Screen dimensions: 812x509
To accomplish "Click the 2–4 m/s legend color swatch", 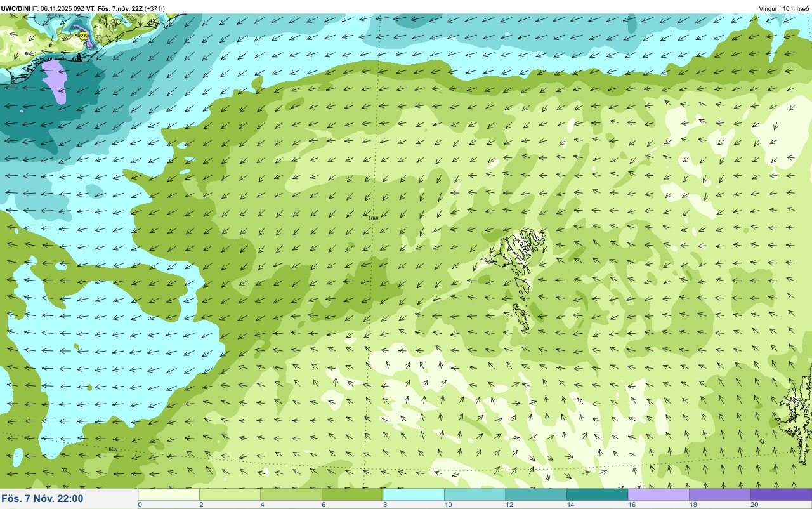I will tap(230, 494).
